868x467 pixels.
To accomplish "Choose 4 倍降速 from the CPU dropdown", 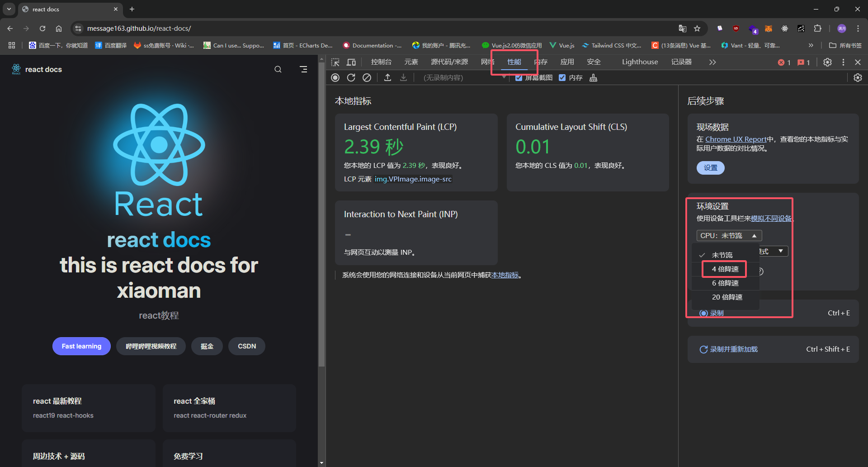I will click(x=725, y=269).
